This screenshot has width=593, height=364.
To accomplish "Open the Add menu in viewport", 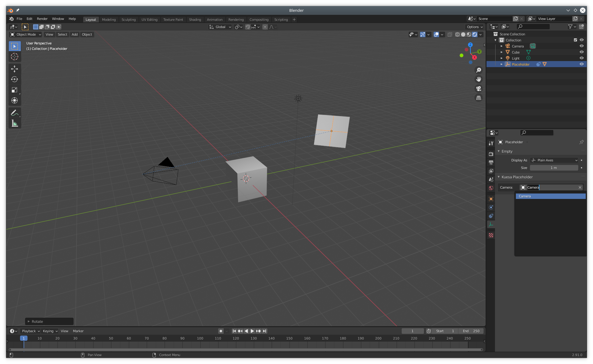I will pos(75,34).
